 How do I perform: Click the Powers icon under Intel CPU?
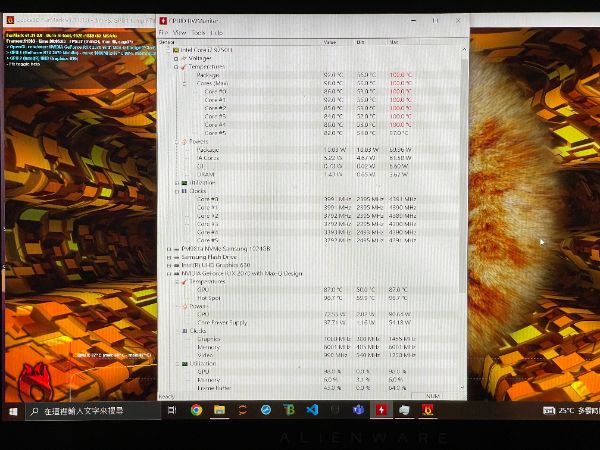(184, 142)
